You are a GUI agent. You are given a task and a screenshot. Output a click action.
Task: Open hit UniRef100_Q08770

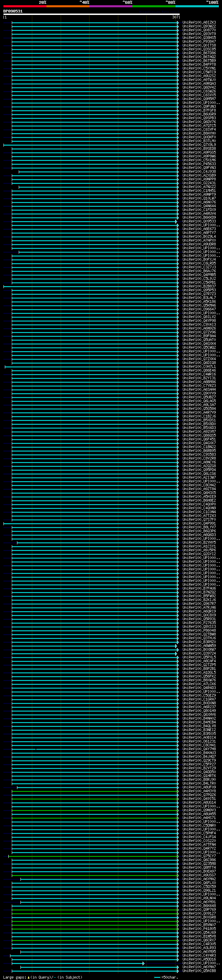pyautogui.click(x=199, y=30)
